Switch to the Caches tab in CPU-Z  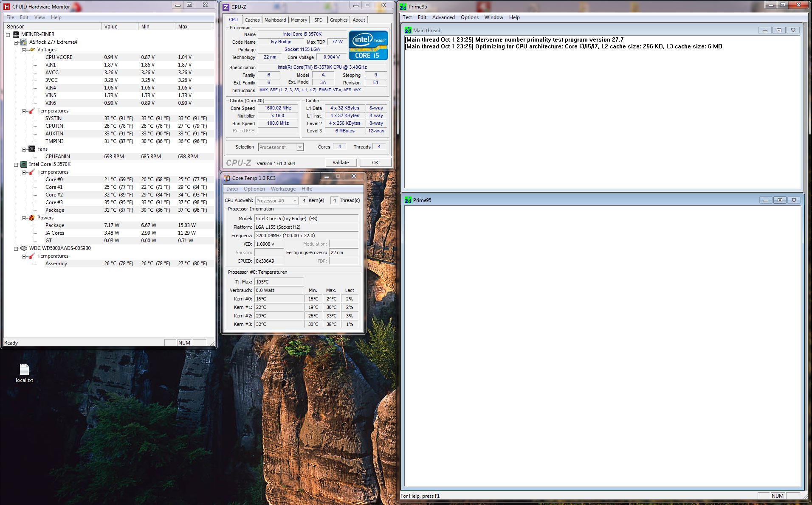252,20
